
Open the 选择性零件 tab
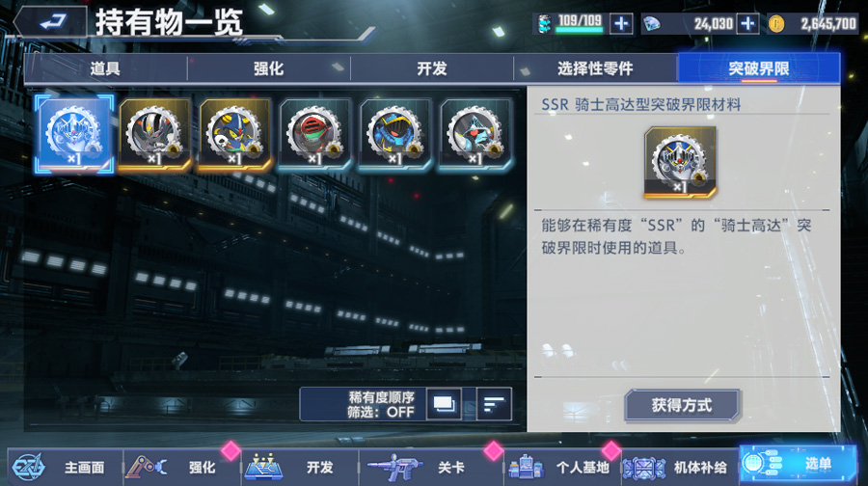coord(596,68)
